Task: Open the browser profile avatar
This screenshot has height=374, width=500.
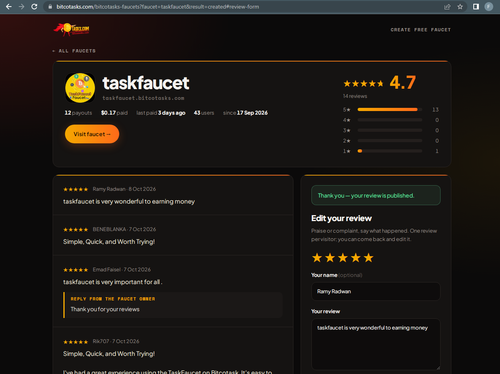Action: point(489,7)
